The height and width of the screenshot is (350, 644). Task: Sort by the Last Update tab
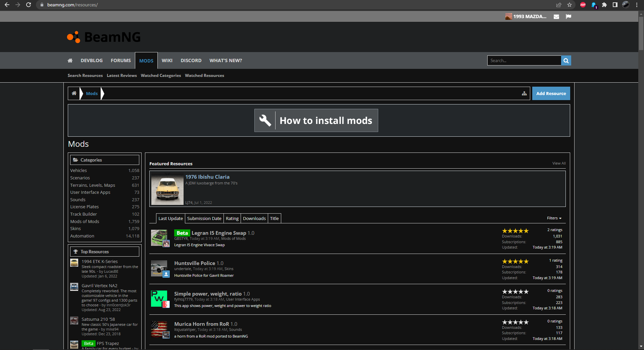click(x=170, y=218)
